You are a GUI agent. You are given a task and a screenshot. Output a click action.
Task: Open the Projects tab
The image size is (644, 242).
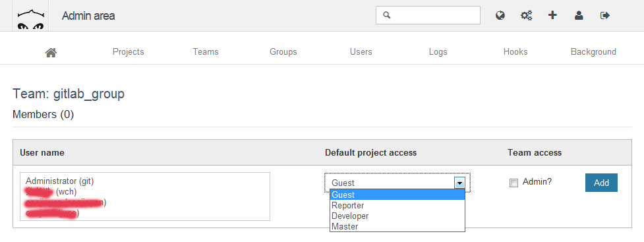click(x=128, y=52)
